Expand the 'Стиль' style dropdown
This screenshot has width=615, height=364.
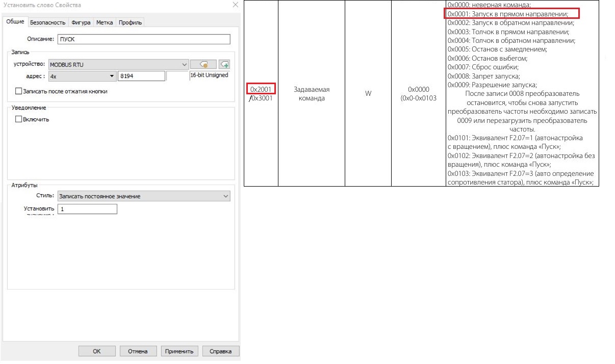(226, 196)
